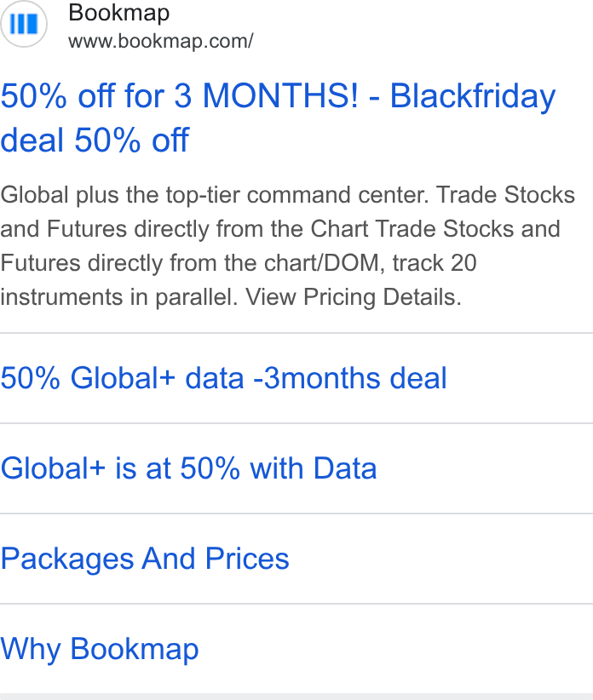Click the word 'MONTHS!' in the ad title
593x700 pixels.
280,95
